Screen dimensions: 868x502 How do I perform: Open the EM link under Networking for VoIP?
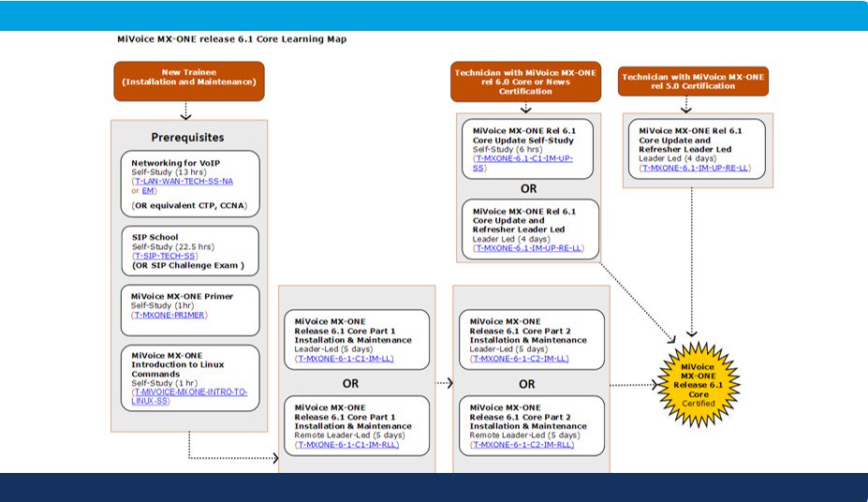pos(148,191)
